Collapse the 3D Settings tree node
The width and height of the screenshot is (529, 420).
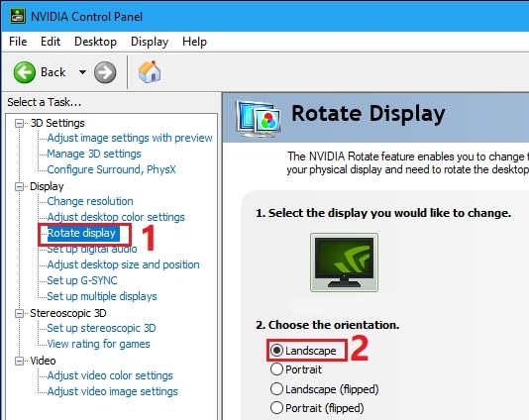19,123
